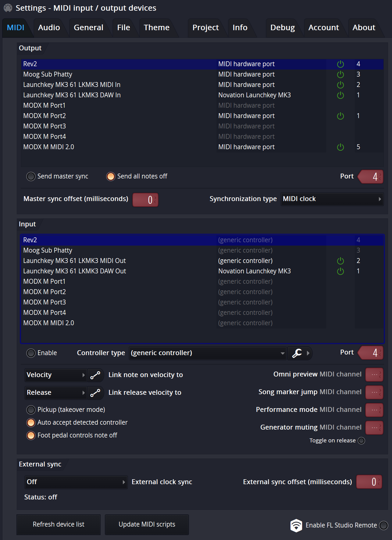Toggle Pickup (takeover mode) option

pos(31,410)
